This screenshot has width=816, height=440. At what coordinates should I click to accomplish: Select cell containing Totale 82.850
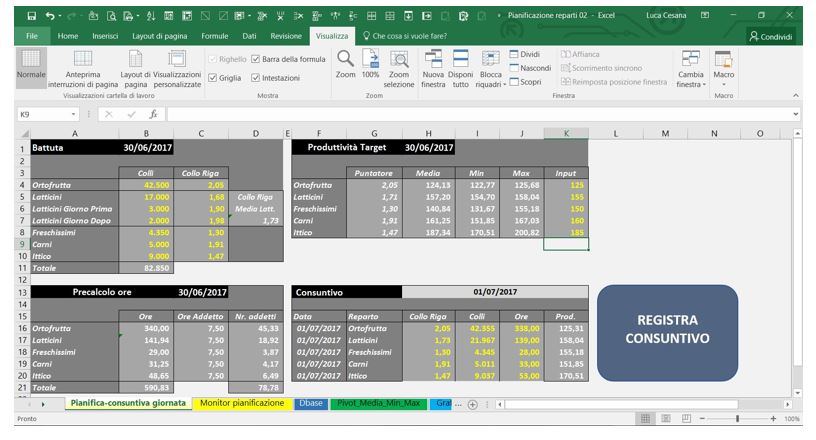tap(146, 268)
